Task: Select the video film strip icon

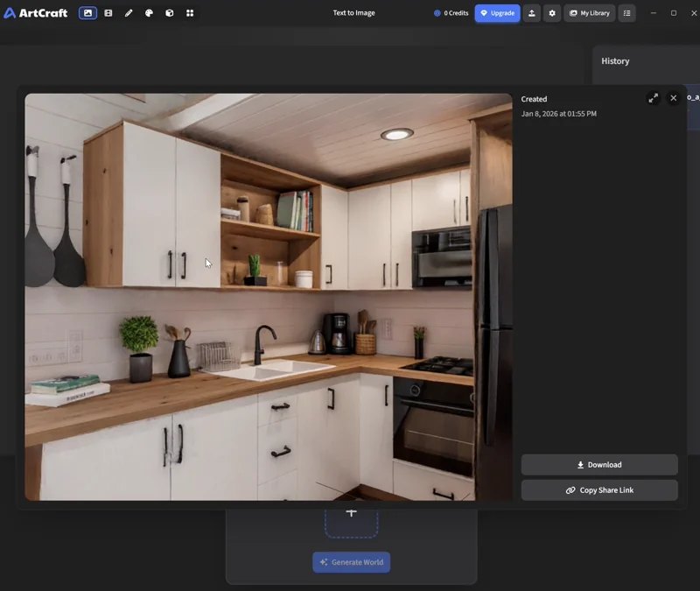Action: tap(108, 13)
